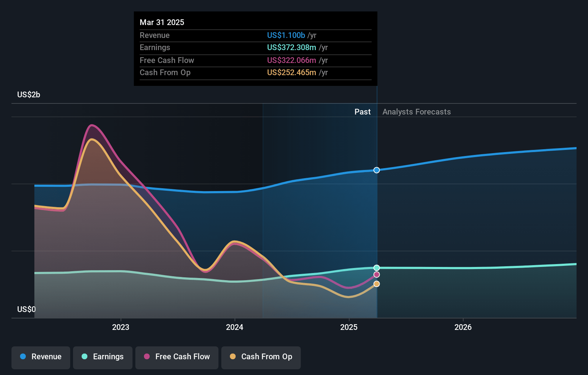Image resolution: width=588 pixels, height=375 pixels.
Task: Click the Revenue row label in tooltip
Action: (155, 35)
